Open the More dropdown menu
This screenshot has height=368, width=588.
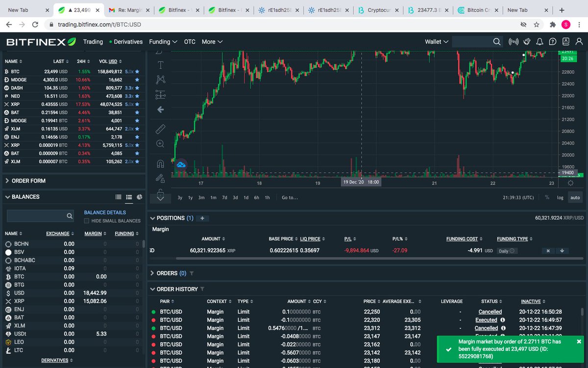tap(212, 42)
